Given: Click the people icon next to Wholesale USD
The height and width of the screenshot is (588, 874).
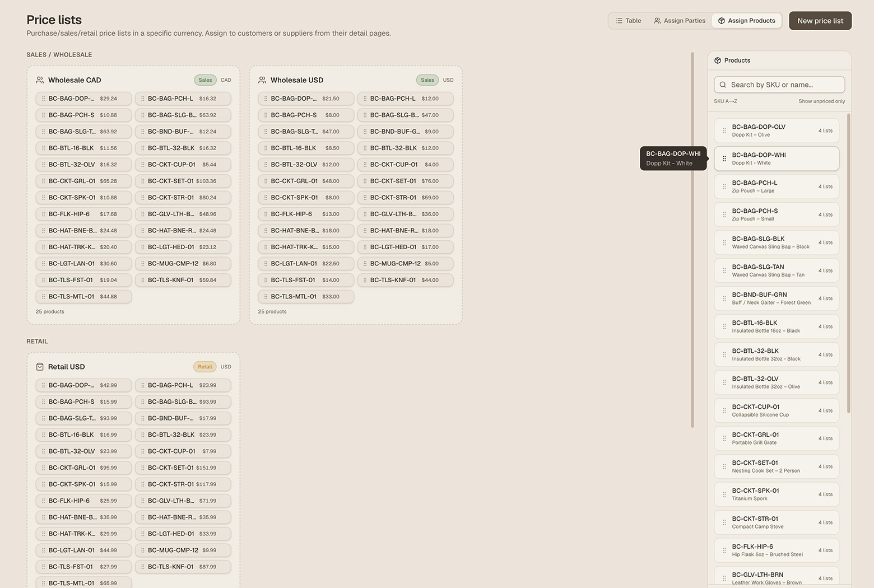Looking at the screenshot, I should tap(262, 80).
